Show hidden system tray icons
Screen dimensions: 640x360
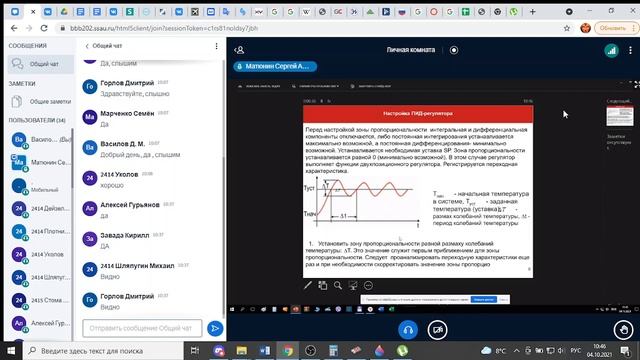pyautogui.click(x=516, y=351)
